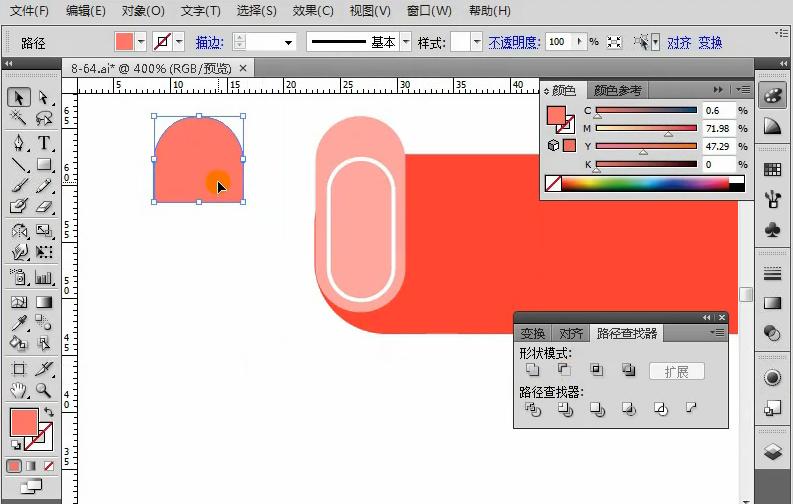Click the 扩展 button in pathfinder

click(x=677, y=372)
